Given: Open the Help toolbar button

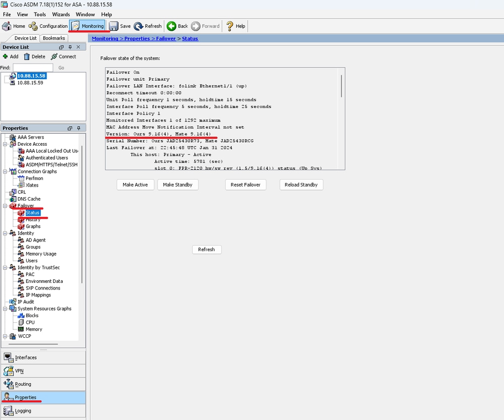Looking at the screenshot, I should coord(236,26).
